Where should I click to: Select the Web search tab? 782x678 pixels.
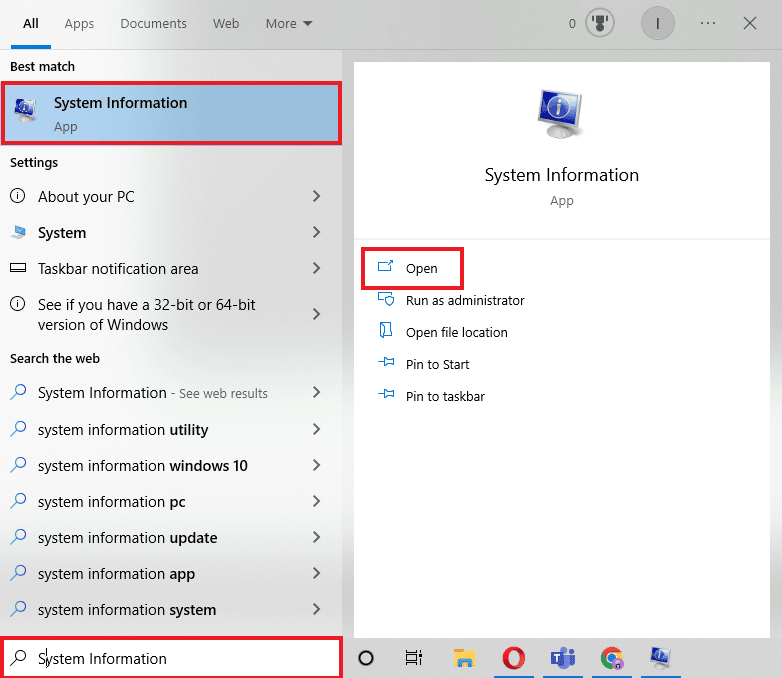[x=226, y=23]
